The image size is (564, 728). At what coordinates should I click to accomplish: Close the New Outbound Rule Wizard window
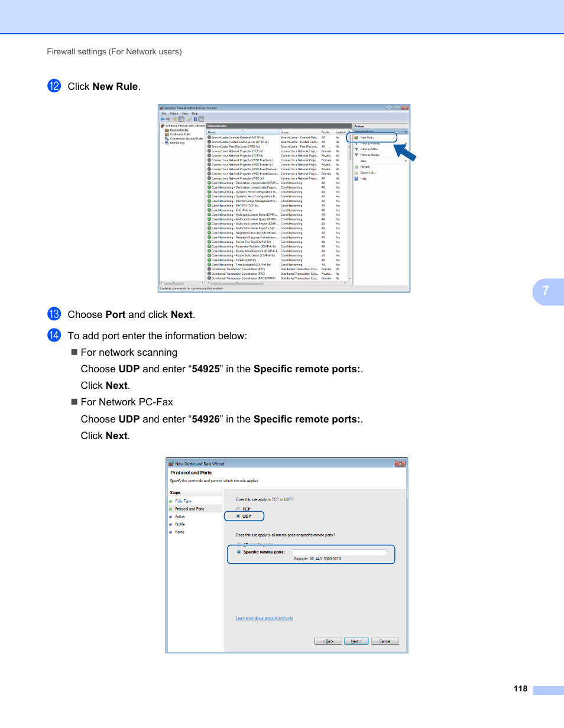pyautogui.click(x=400, y=464)
